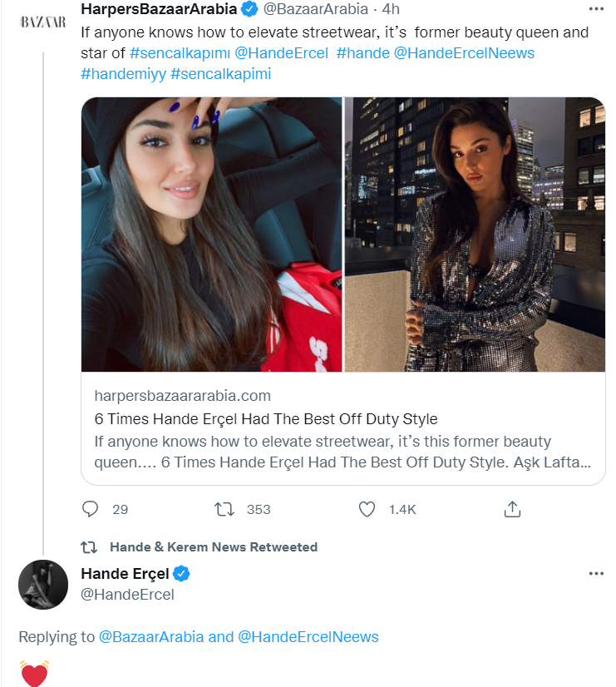Image resolution: width=616 pixels, height=687 pixels.
Task: Like the tweet with heart icon
Action: (367, 509)
